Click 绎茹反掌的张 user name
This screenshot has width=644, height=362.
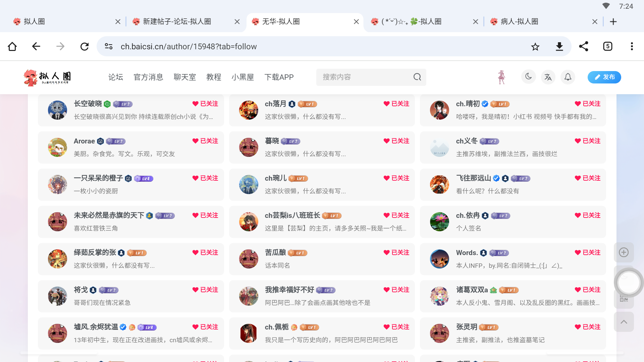(95, 253)
